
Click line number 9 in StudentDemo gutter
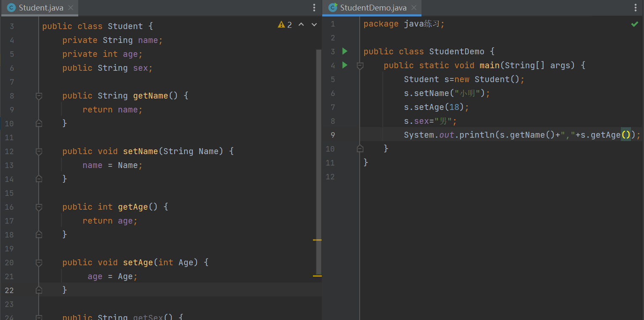coord(333,135)
